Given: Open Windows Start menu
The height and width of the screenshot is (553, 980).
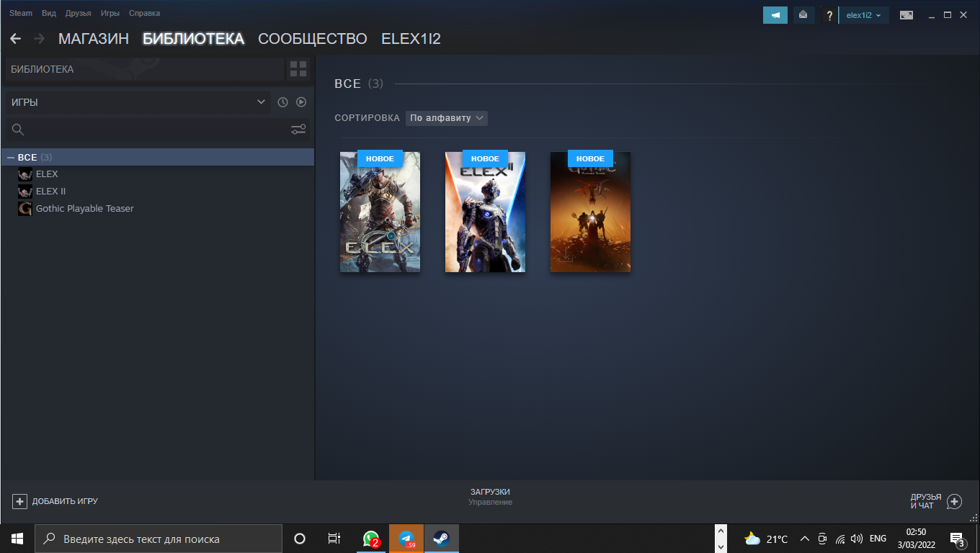Looking at the screenshot, I should click(x=17, y=539).
